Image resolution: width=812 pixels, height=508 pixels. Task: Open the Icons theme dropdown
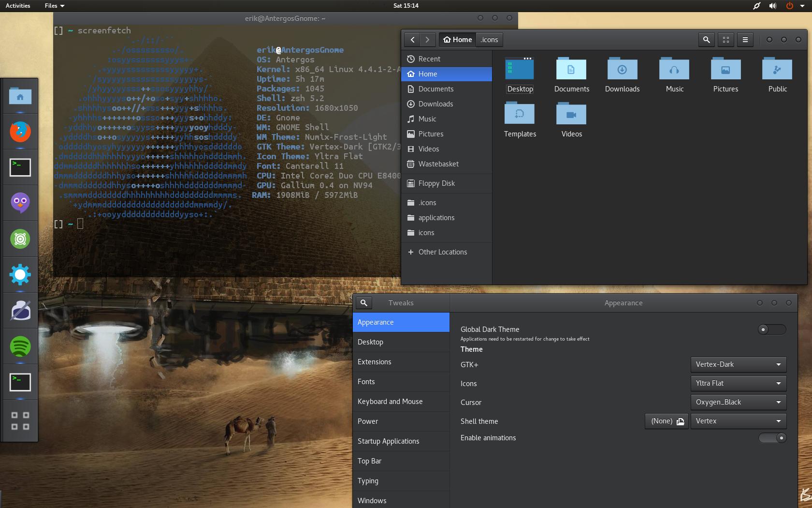click(x=739, y=383)
